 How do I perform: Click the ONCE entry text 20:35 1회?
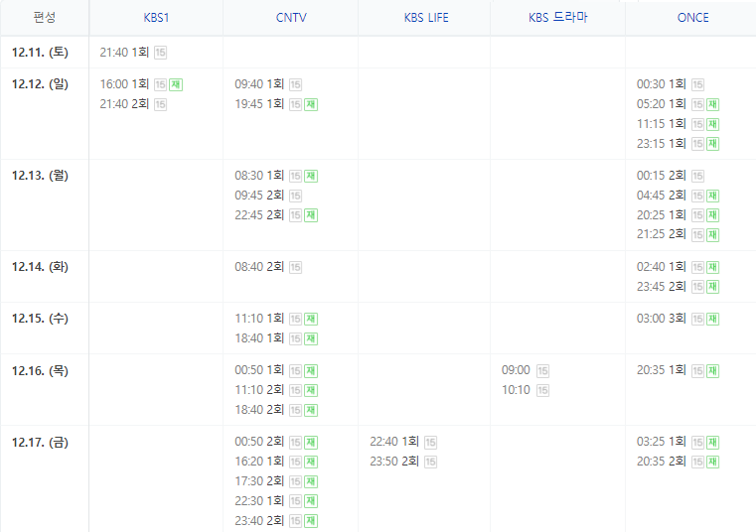(x=662, y=370)
